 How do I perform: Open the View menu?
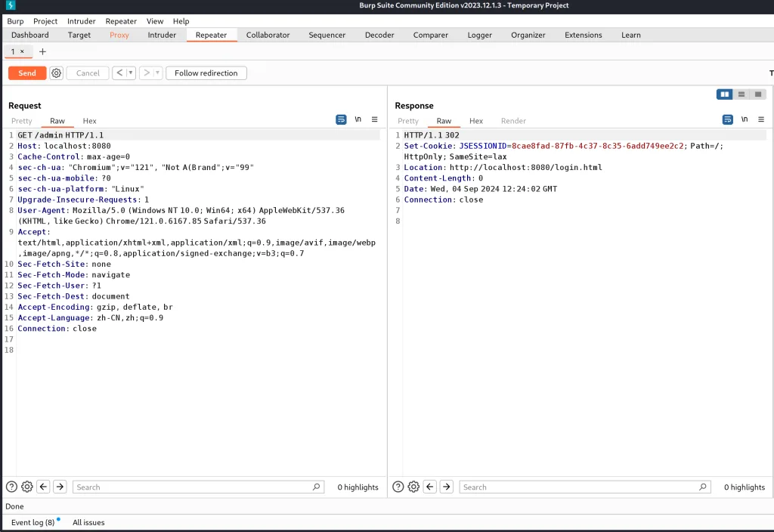pyautogui.click(x=155, y=21)
